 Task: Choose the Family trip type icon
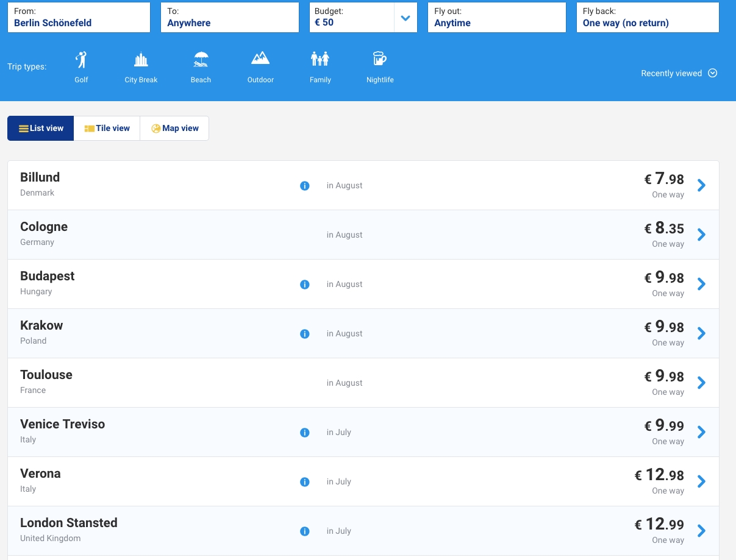(x=320, y=58)
